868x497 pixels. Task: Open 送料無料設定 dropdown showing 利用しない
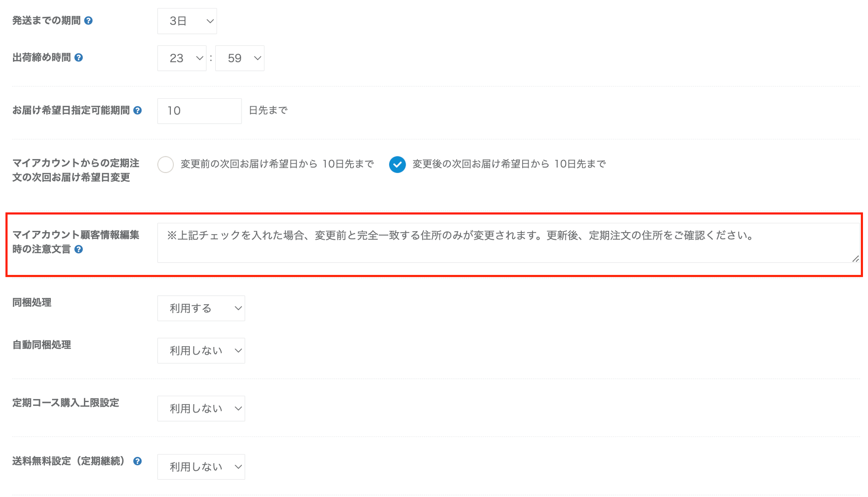coord(201,467)
